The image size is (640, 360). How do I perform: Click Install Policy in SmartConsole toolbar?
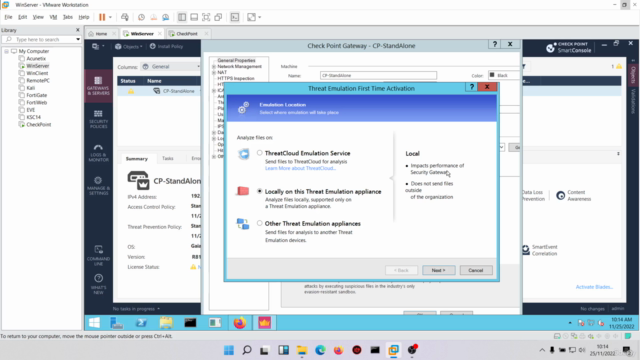tap(167, 47)
